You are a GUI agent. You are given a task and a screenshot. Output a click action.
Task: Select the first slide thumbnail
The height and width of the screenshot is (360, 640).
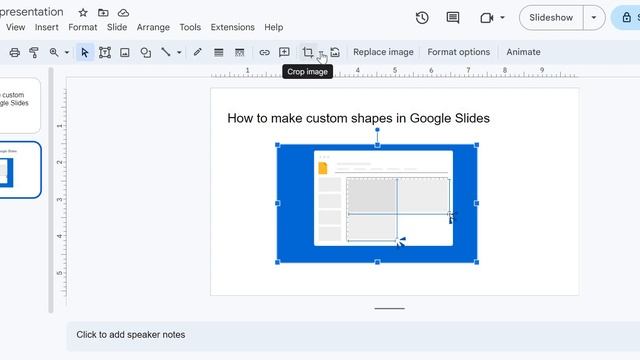(20, 106)
